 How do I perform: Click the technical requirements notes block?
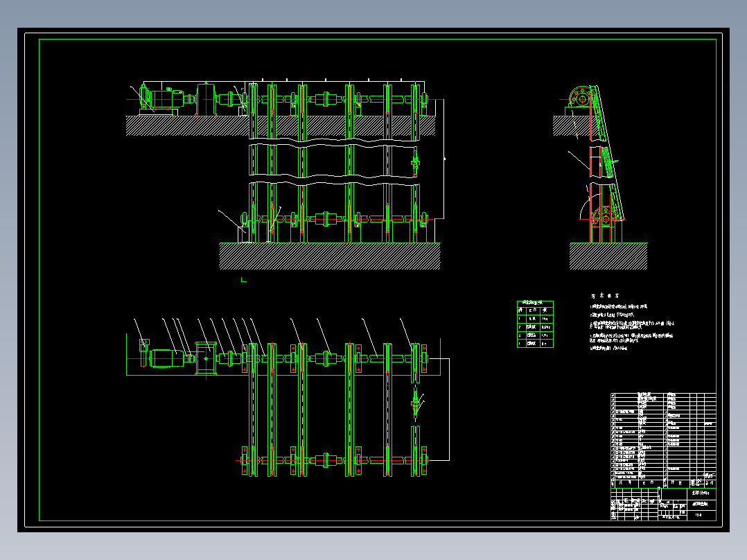click(x=632, y=322)
